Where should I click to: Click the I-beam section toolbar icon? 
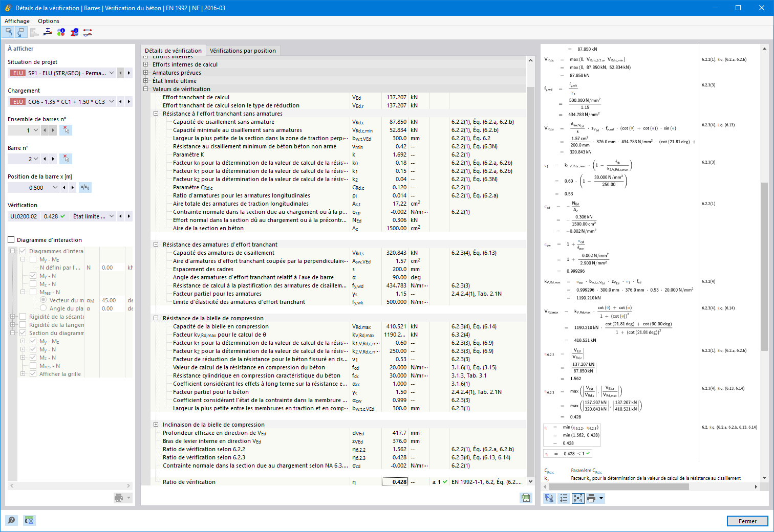click(48, 32)
